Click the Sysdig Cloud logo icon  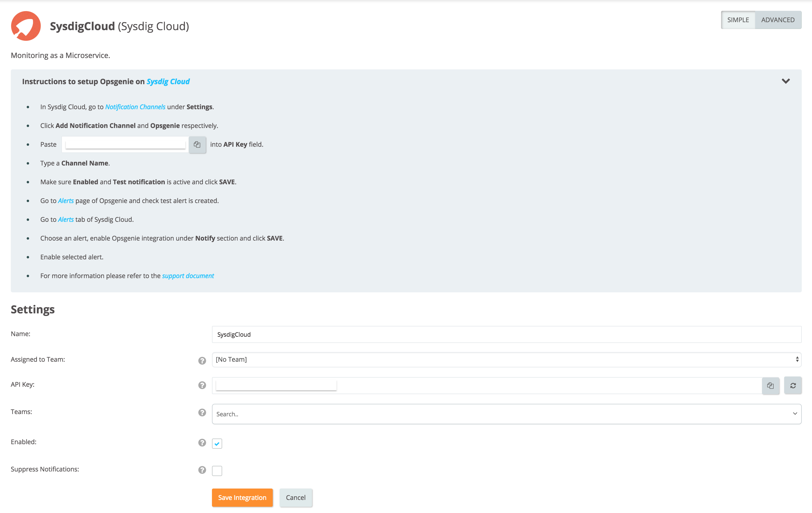pos(26,26)
